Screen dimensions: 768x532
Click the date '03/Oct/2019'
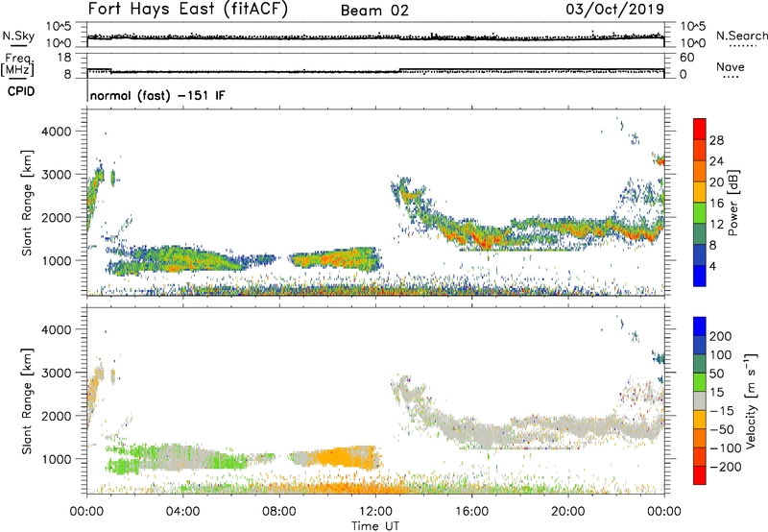(615, 9)
